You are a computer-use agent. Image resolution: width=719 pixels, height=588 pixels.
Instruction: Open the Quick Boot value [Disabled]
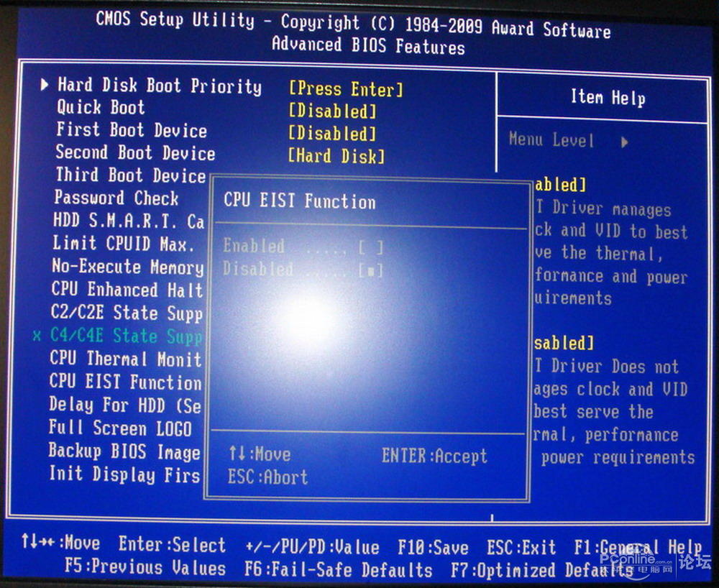point(332,111)
